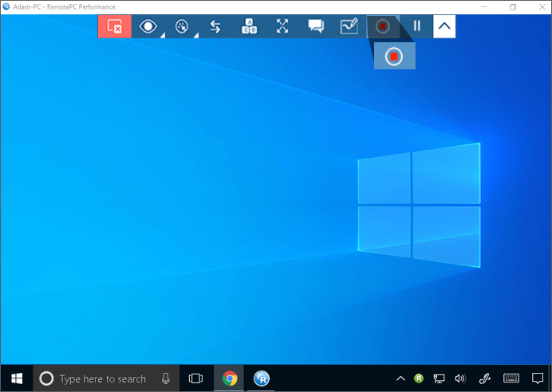Open Task View from the taskbar

[x=195, y=378]
